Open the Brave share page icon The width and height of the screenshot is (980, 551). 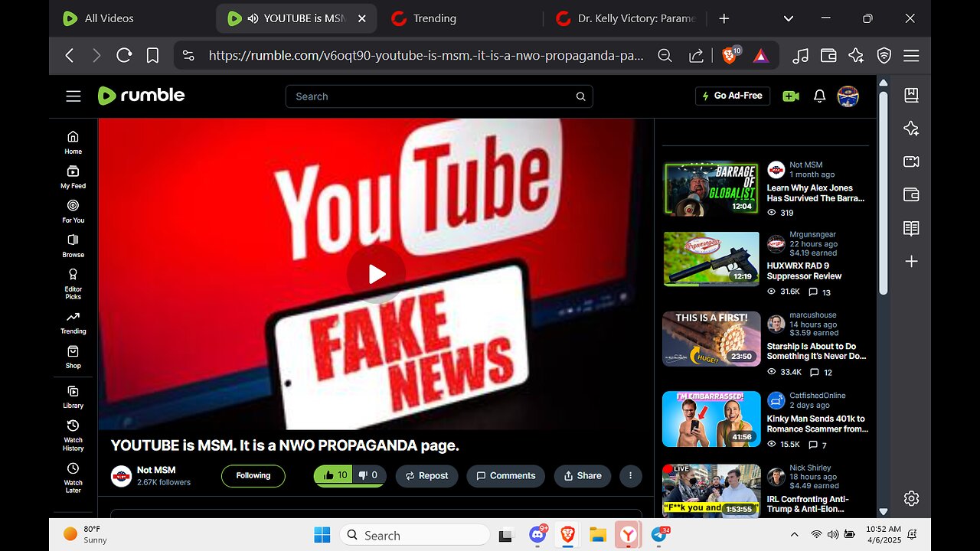click(696, 55)
